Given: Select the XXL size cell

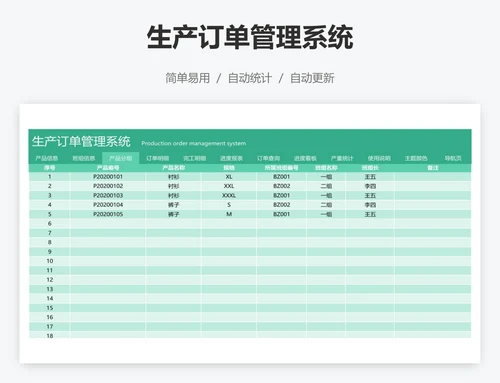Looking at the screenshot, I should (x=229, y=186).
